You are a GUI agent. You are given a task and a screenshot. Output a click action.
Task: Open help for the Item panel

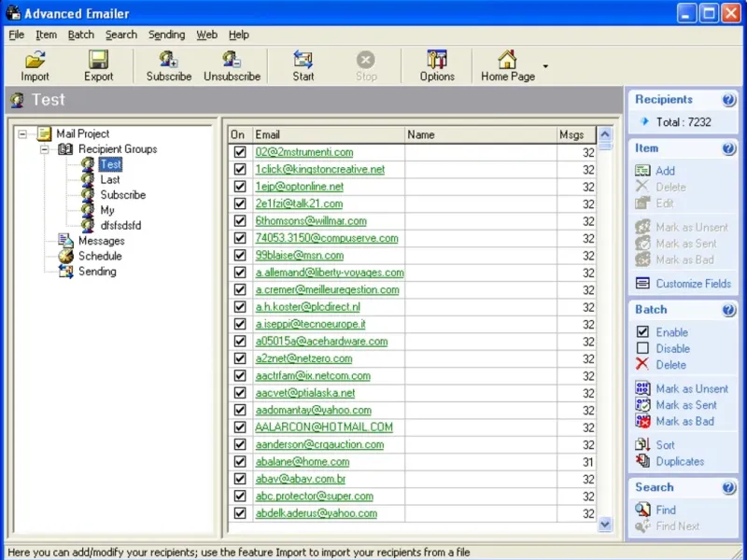point(728,148)
